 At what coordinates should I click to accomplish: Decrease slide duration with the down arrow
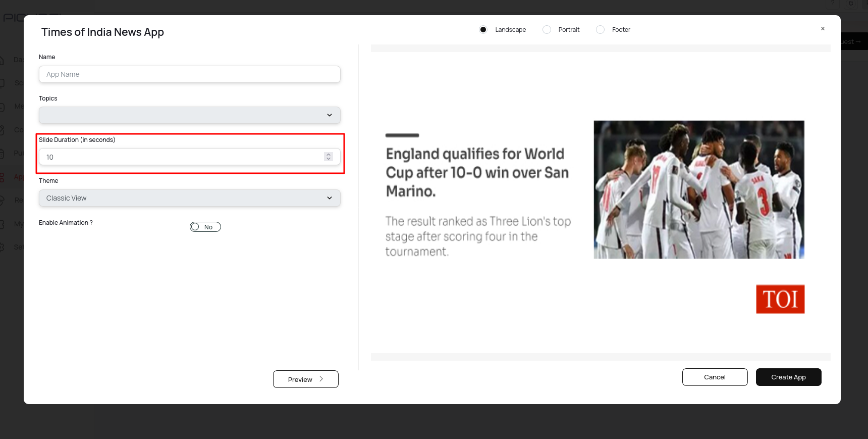(x=329, y=159)
